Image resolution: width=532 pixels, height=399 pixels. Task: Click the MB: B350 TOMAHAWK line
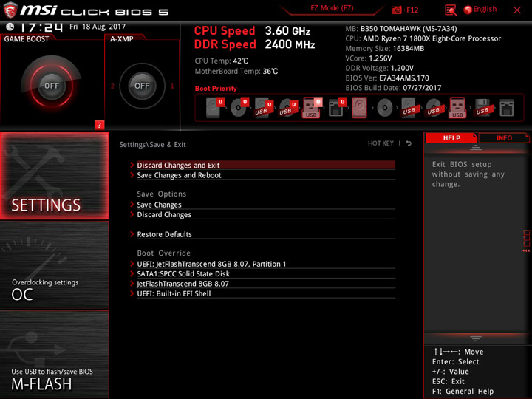coord(401,29)
